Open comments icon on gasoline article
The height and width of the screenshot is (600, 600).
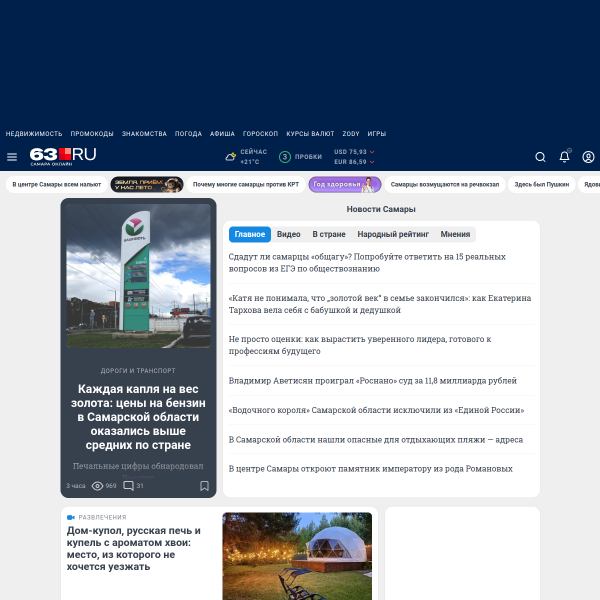[x=128, y=486]
